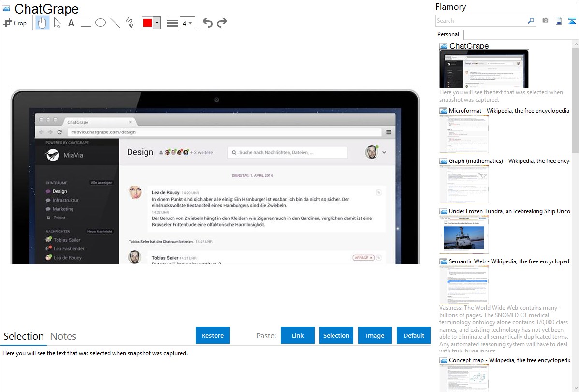Open the Selection tab
Image resolution: width=579 pixels, height=392 pixels.
point(24,336)
